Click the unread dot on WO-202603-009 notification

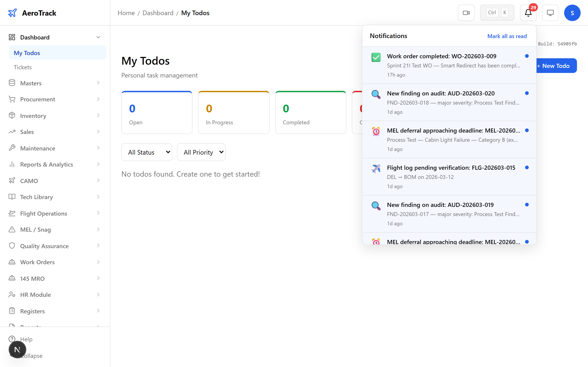pos(526,56)
